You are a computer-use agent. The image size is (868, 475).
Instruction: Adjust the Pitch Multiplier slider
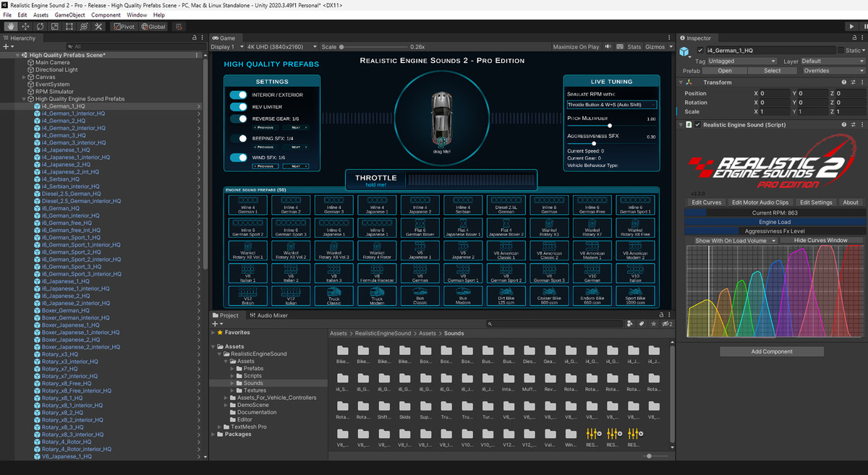click(611, 125)
